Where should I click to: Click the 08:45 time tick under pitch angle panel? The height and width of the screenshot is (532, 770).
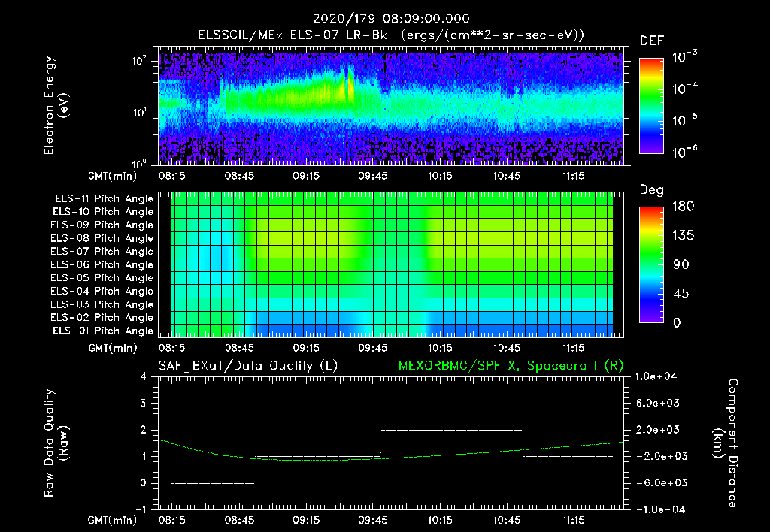[x=239, y=349]
